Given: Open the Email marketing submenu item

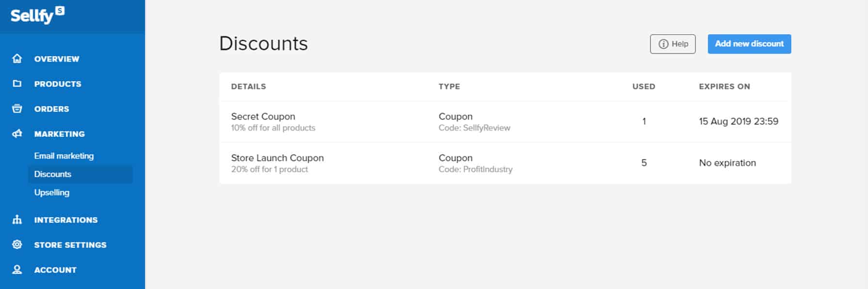Looking at the screenshot, I should tap(64, 156).
